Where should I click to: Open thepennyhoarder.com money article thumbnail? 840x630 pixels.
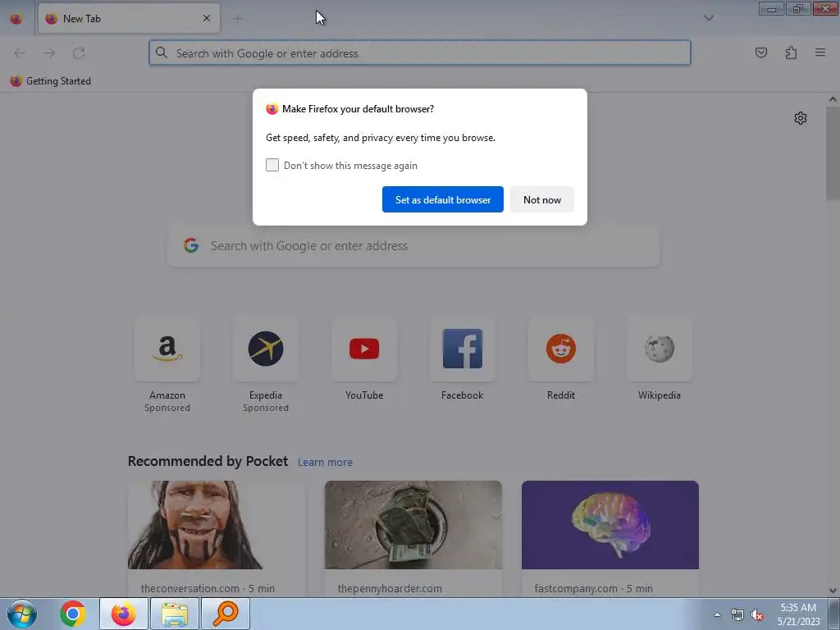(x=413, y=525)
